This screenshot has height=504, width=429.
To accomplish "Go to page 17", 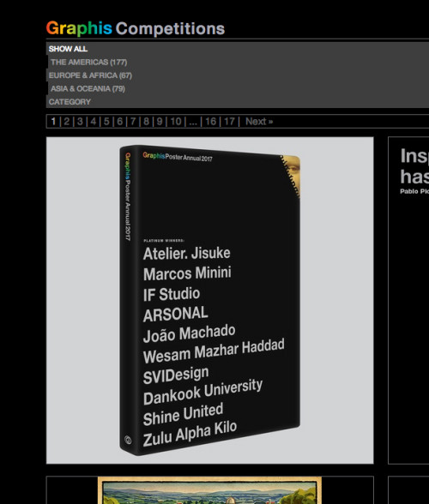I will [x=229, y=122].
